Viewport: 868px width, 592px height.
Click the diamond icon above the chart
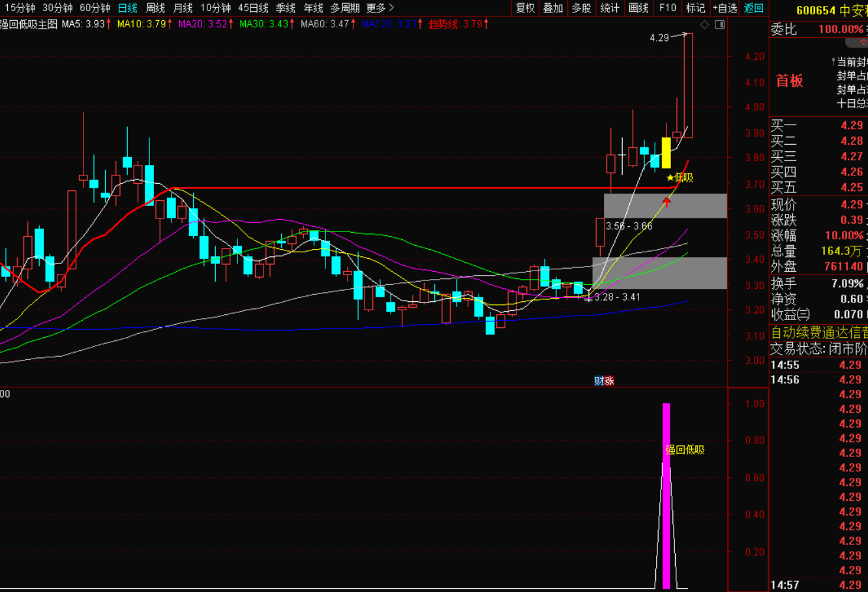pos(704,25)
